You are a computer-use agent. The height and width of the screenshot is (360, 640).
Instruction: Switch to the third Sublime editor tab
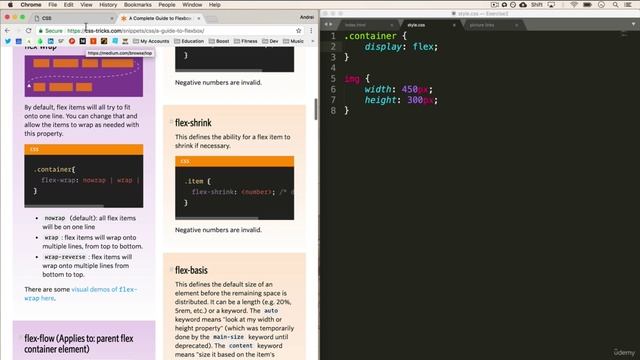tap(493, 25)
